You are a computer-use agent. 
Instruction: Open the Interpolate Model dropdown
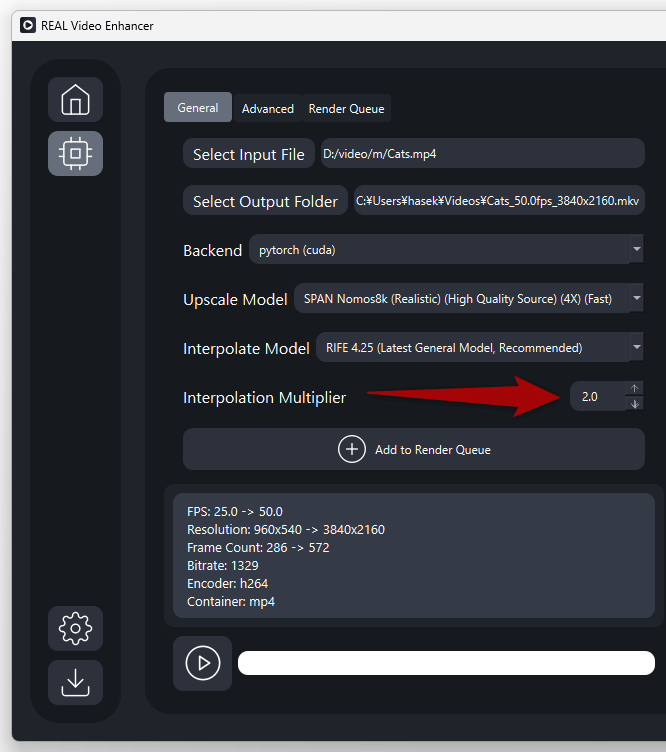click(479, 347)
